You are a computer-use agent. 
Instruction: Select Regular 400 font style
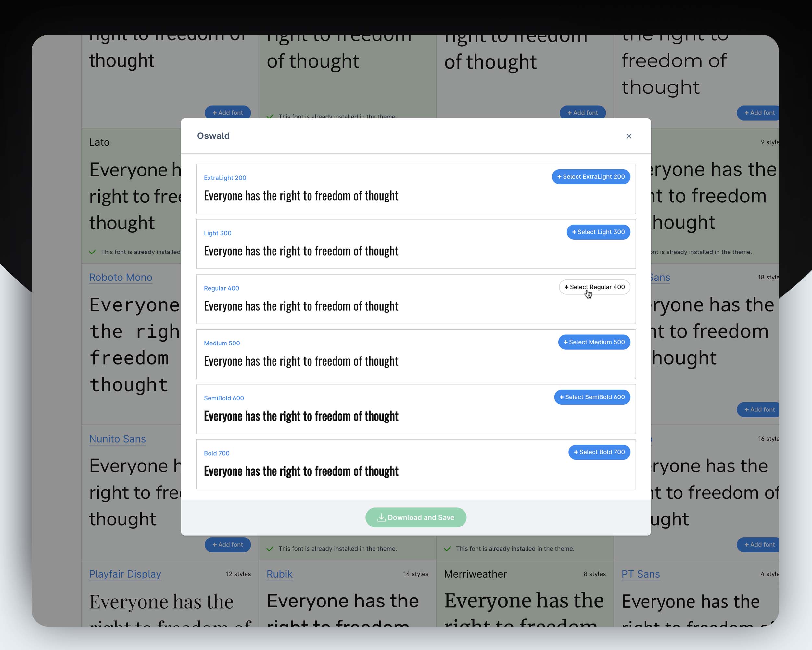[x=594, y=287]
